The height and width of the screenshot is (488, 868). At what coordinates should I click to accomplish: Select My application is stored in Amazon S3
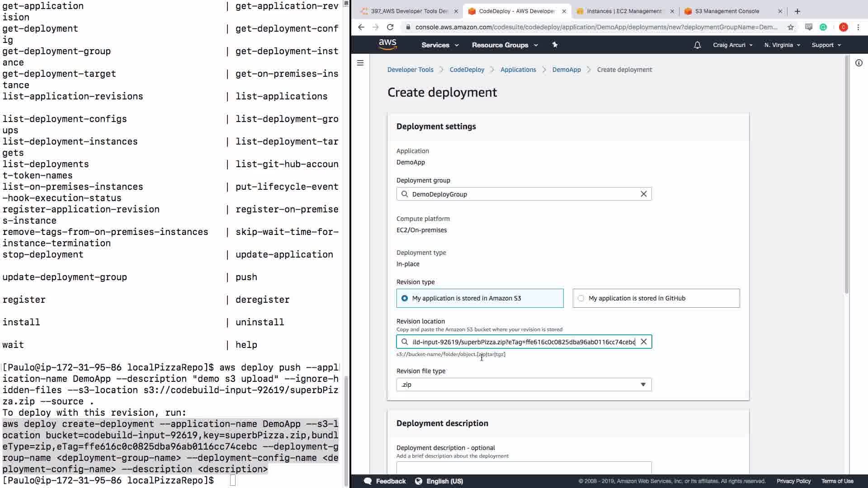coord(405,298)
